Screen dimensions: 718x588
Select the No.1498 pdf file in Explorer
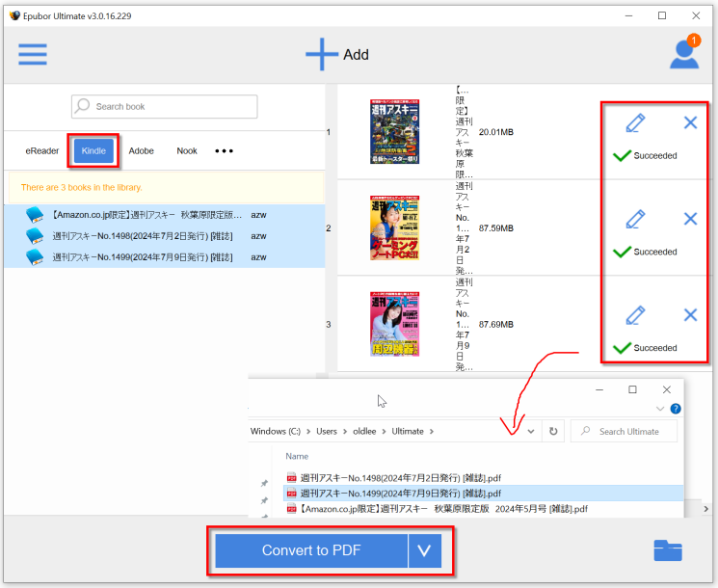(x=483, y=478)
